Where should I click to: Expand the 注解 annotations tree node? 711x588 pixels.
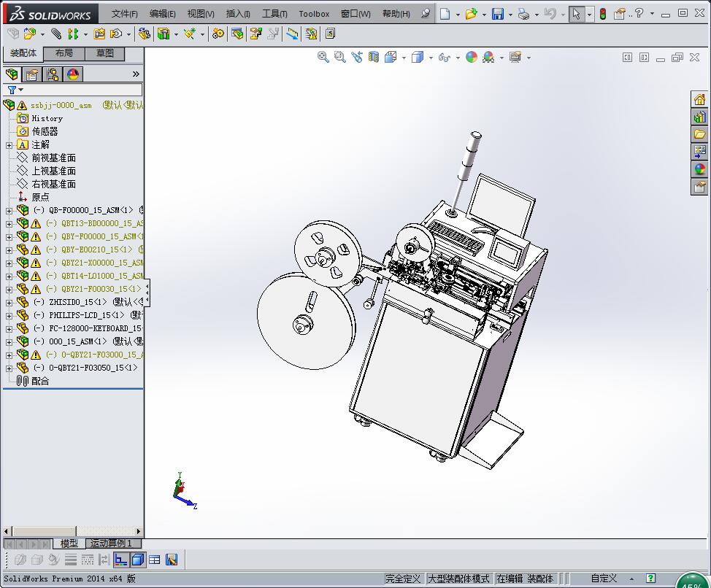pos(9,144)
